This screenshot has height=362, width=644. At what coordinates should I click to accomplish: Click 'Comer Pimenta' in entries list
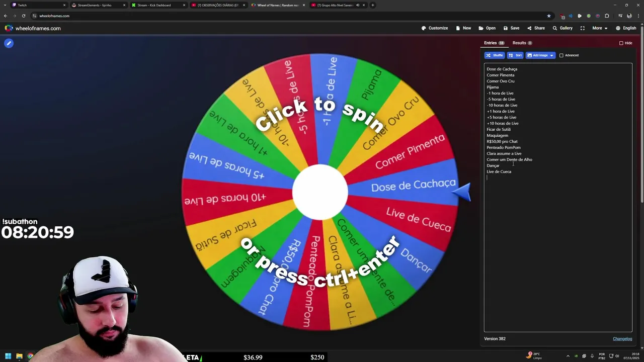(500, 75)
